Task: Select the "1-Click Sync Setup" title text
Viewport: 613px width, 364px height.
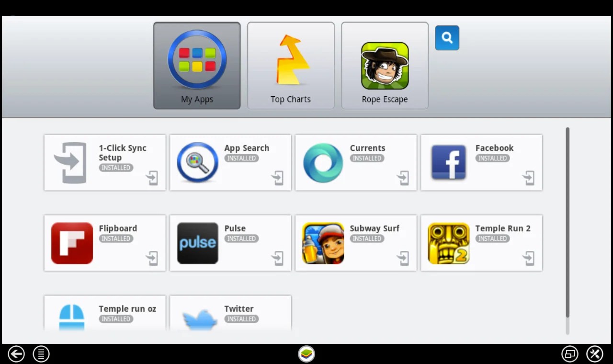Action: tap(123, 153)
